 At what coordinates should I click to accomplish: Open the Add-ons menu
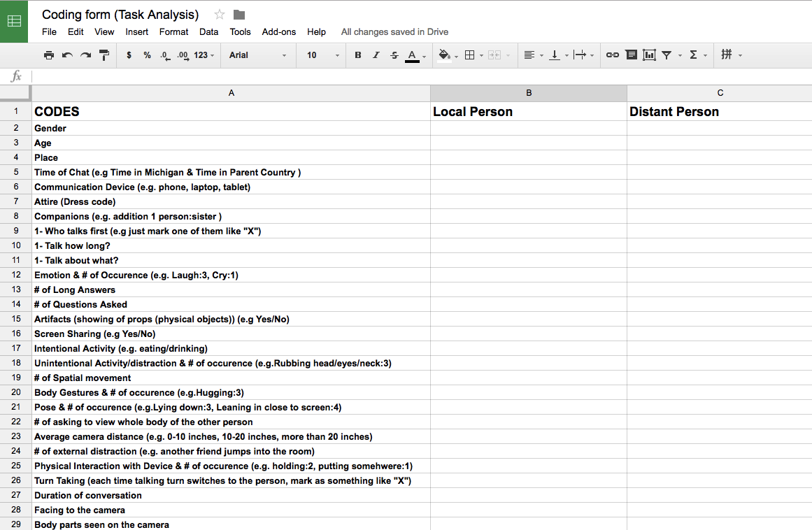click(278, 31)
